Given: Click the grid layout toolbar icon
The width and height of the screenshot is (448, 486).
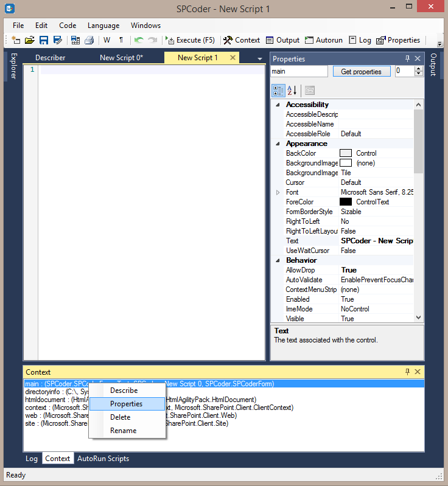Looking at the screenshot, I should pos(75,40).
